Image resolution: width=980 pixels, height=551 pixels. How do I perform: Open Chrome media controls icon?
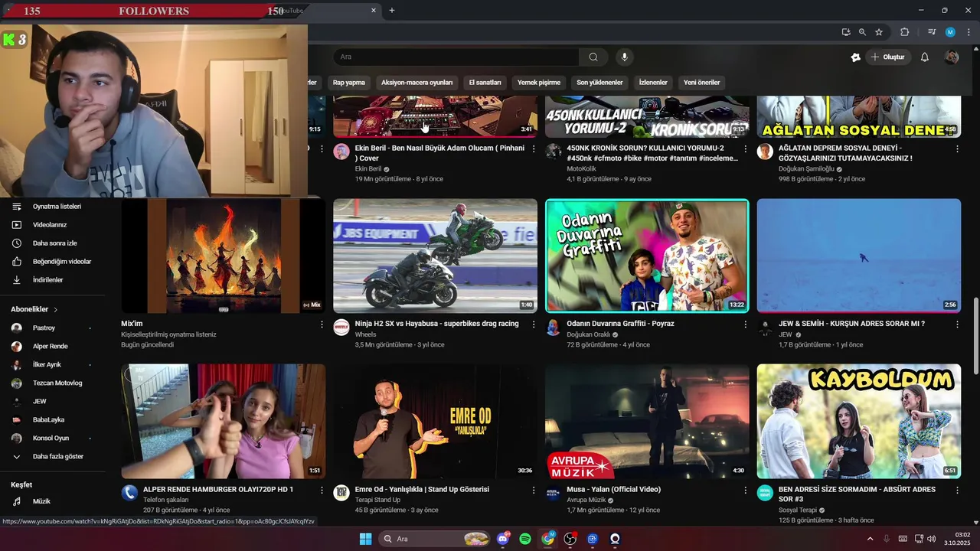click(x=932, y=32)
